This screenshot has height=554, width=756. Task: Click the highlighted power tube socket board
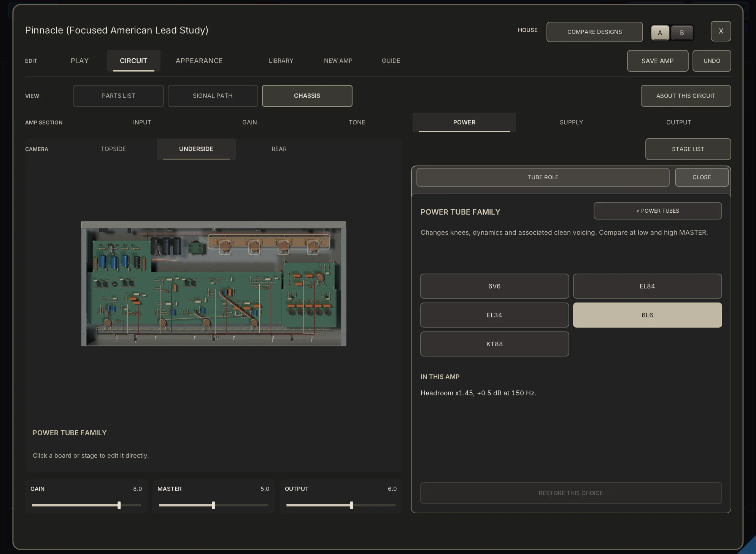point(268,242)
